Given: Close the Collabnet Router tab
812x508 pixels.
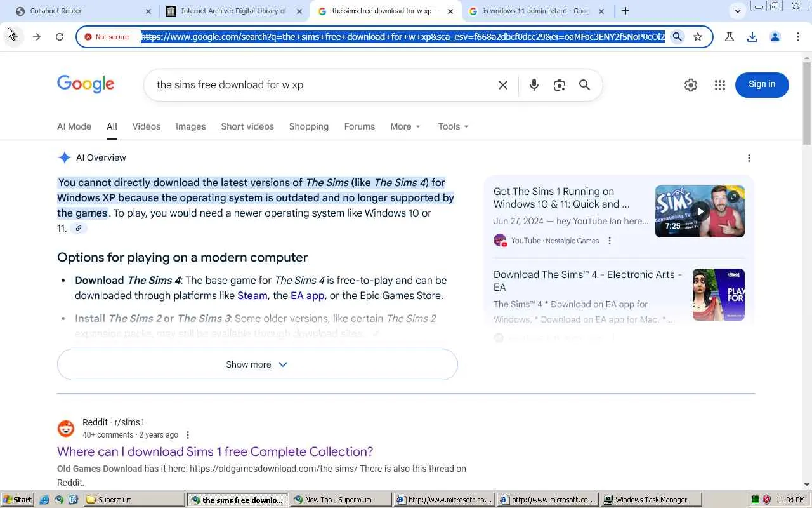Looking at the screenshot, I should point(148,11).
